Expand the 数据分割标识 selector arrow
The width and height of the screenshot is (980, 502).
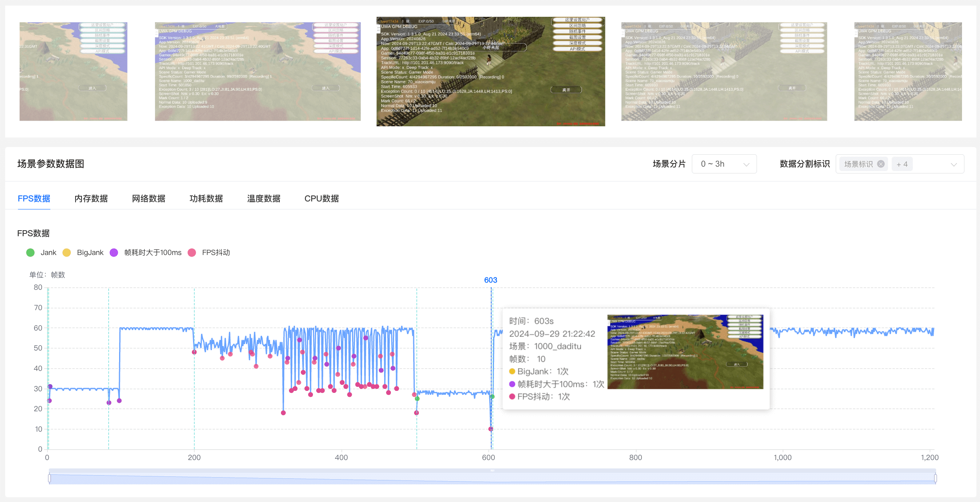click(954, 164)
